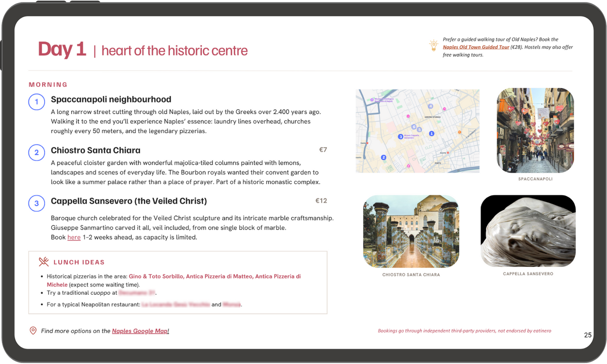Click the Gino & Toto Sorbillo pizzeria name
607x364 pixels.
pyautogui.click(x=156, y=277)
